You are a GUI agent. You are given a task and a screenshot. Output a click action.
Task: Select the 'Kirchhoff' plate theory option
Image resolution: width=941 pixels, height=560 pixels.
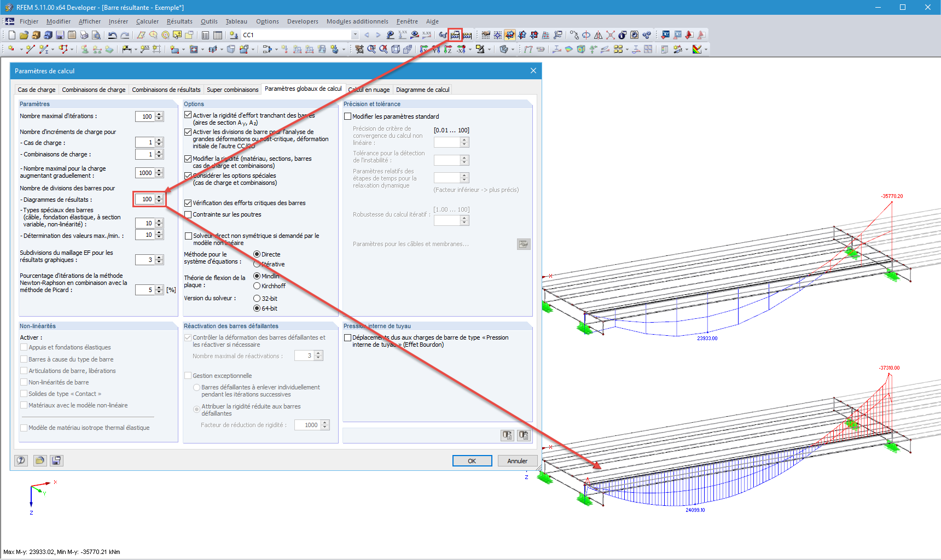coord(257,286)
